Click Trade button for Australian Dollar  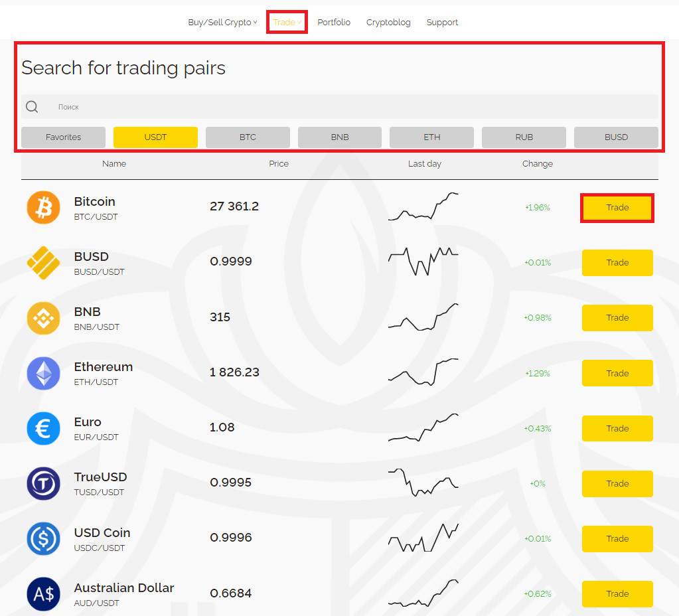[617, 594]
